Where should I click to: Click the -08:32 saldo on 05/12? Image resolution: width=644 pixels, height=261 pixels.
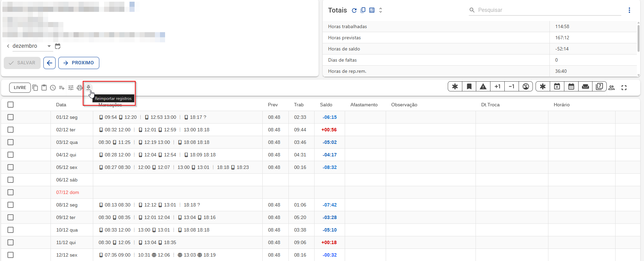point(330,167)
